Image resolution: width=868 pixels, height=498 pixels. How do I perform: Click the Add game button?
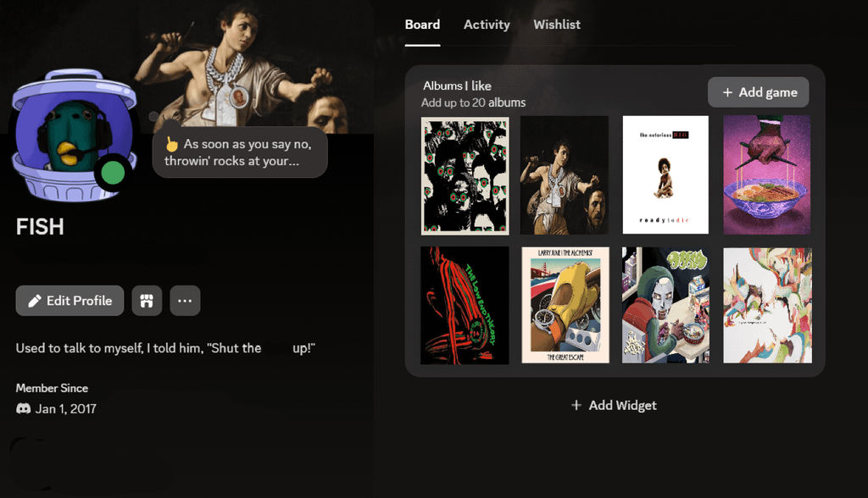click(x=759, y=92)
